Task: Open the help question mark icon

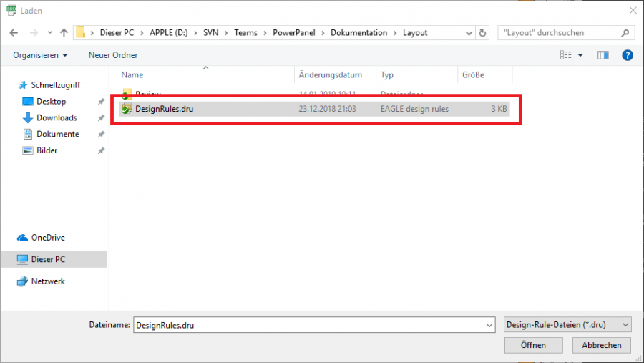Action: (x=627, y=55)
